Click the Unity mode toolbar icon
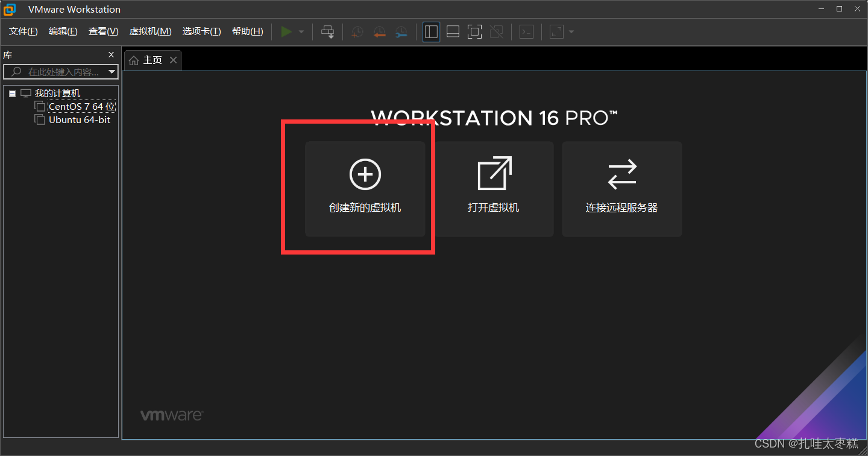The height and width of the screenshot is (456, 868). tap(497, 32)
